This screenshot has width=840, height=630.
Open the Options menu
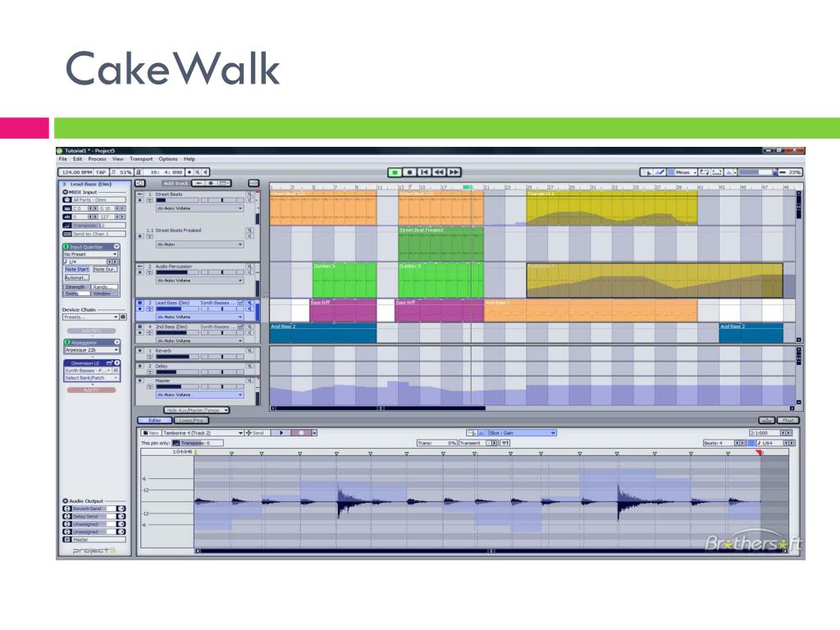(x=167, y=159)
